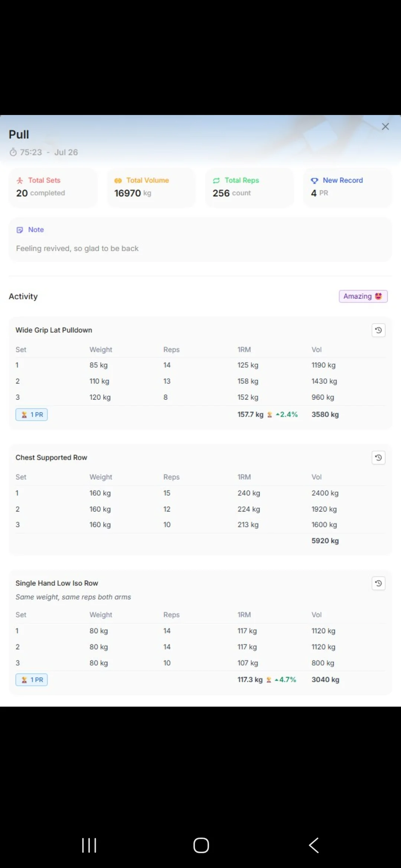
Task: Open the Total Volume 16970 kg card
Action: (x=151, y=187)
